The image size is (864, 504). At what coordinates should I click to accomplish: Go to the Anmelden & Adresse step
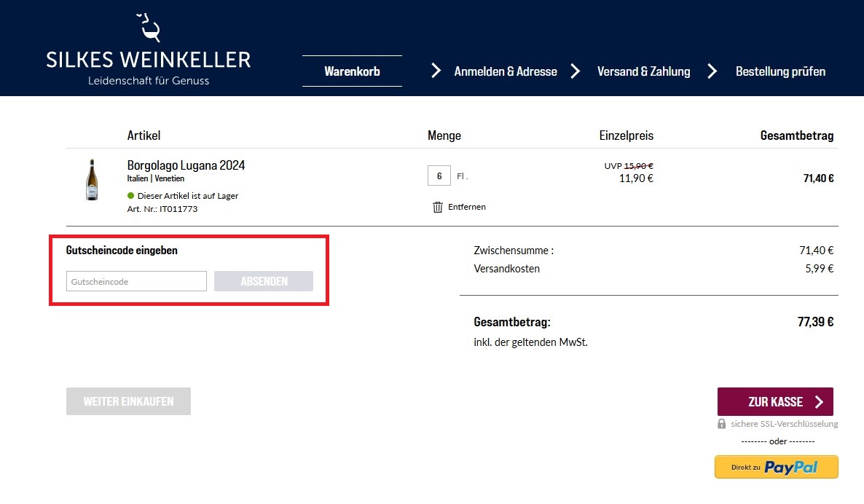(x=506, y=71)
